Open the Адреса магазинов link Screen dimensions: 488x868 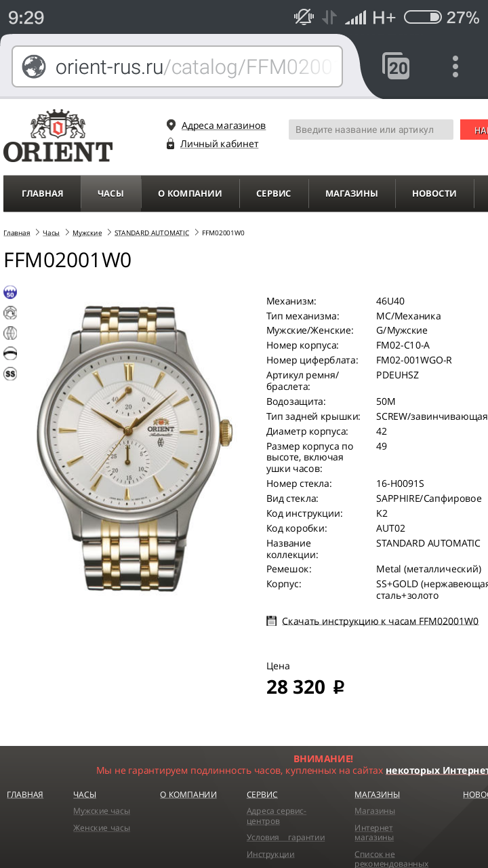point(224,125)
